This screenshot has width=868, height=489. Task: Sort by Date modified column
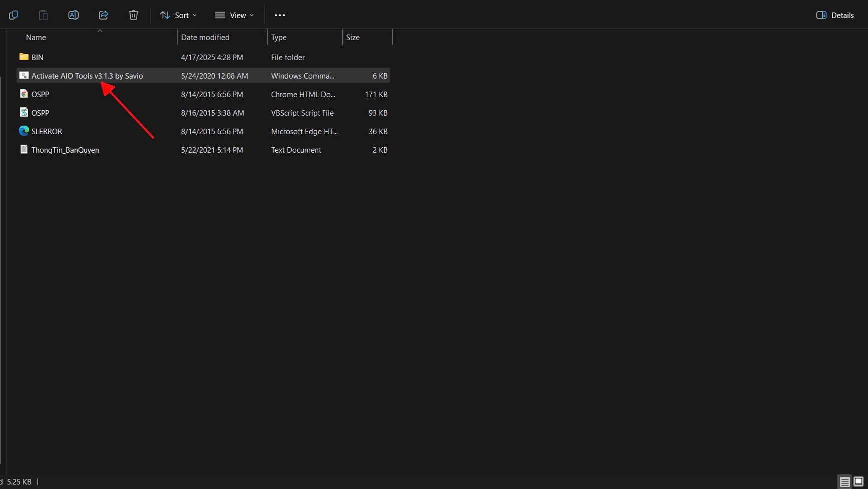pos(205,38)
